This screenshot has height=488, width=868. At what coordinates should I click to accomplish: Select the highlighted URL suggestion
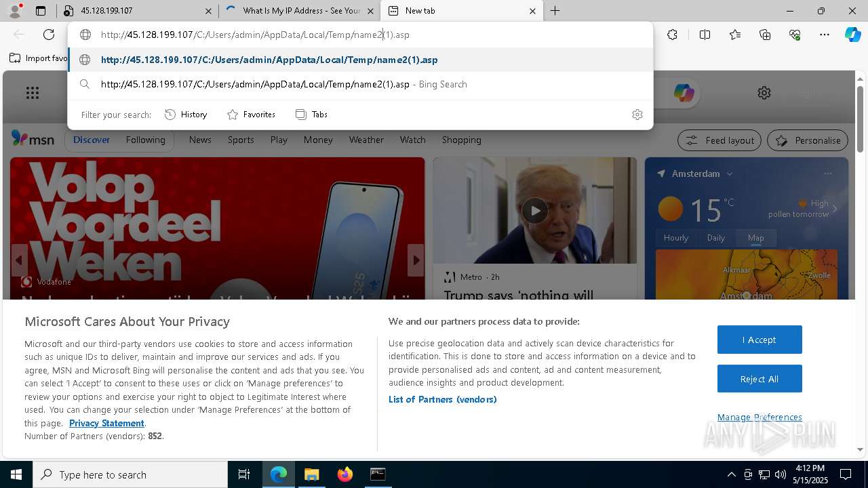(361, 60)
